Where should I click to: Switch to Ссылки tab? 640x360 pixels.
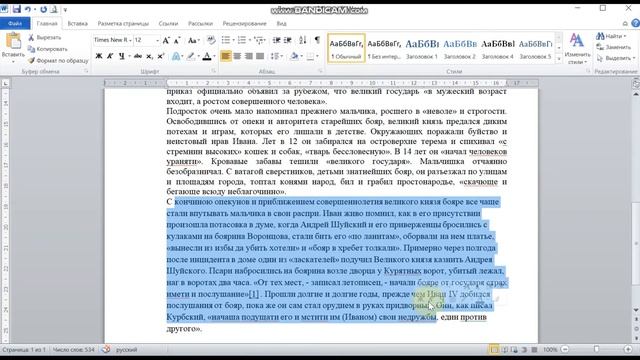[168, 24]
